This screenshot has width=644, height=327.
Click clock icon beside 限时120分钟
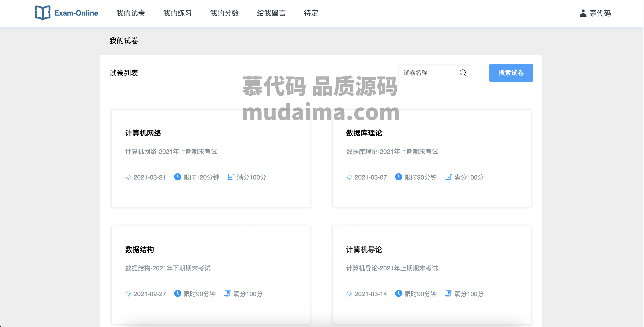coord(177,177)
